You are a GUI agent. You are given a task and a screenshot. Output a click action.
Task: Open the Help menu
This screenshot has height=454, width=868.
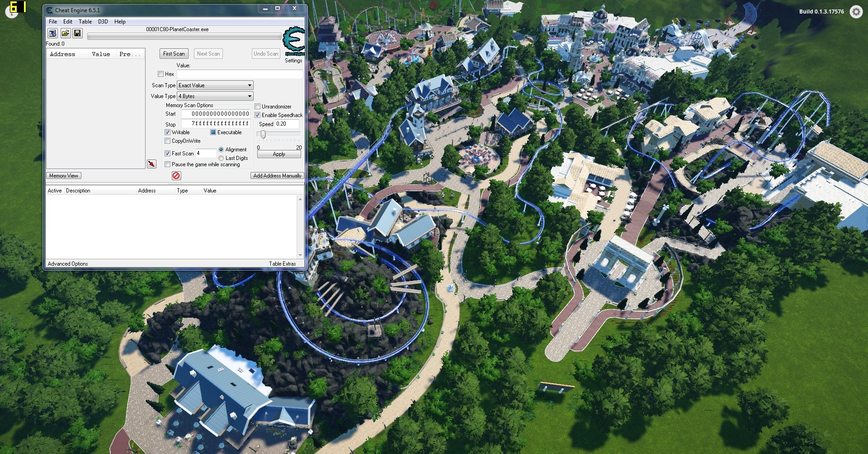point(120,22)
